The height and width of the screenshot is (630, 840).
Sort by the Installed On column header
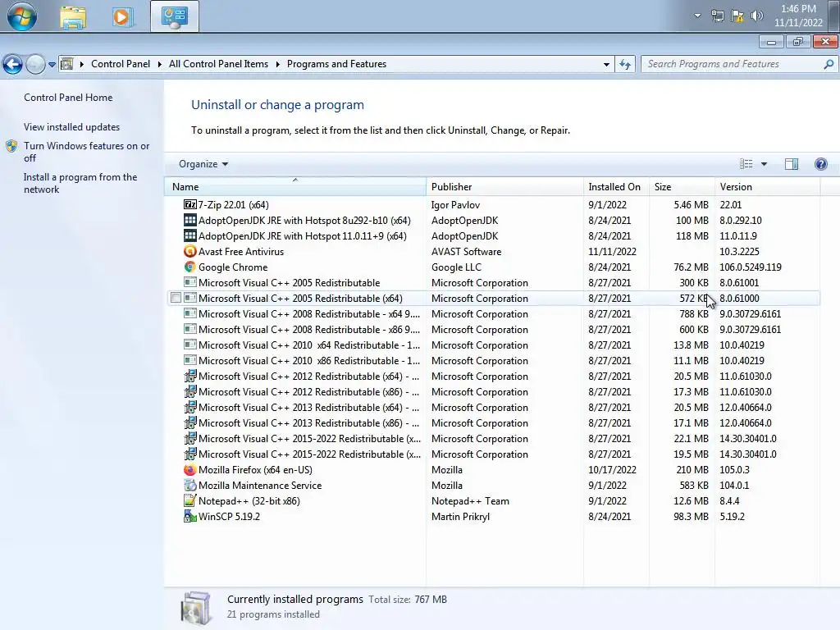click(616, 186)
